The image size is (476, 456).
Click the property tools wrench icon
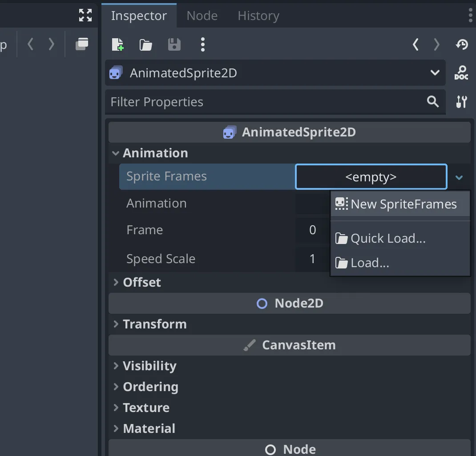(461, 102)
